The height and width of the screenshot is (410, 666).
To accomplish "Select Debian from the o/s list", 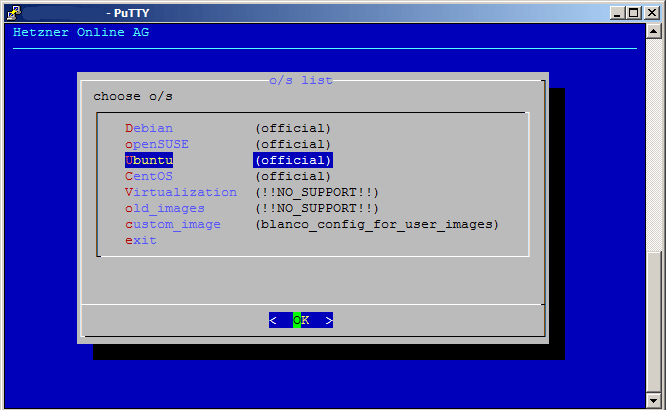I will coord(149,128).
